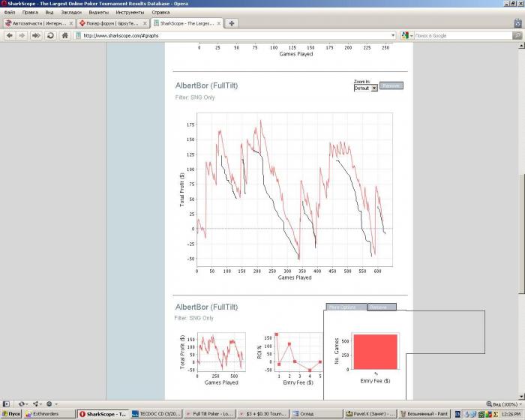Click the Fast Forward navigation button
The image size is (525, 420).
tap(36, 35)
